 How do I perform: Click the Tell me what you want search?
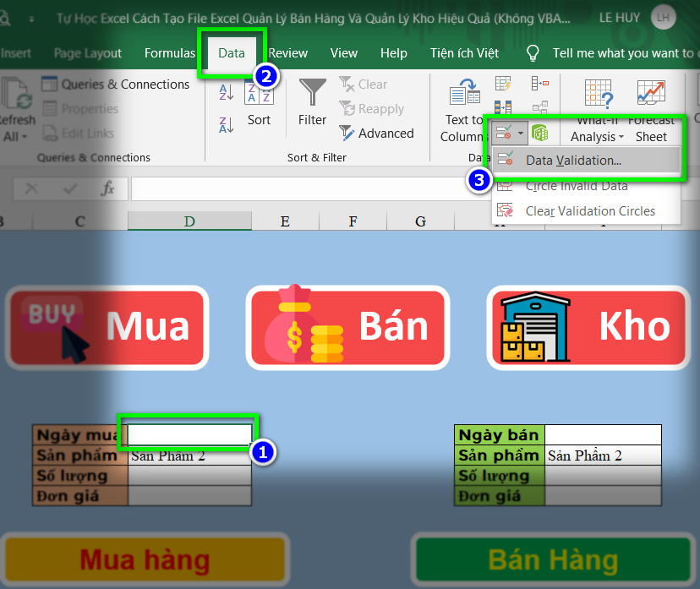pos(623,53)
